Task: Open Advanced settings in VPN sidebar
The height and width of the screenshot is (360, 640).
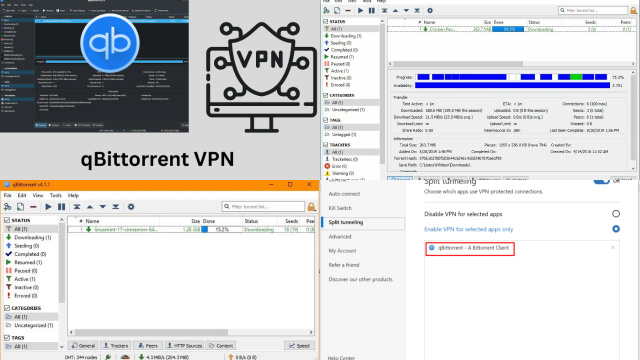Action: pos(340,237)
